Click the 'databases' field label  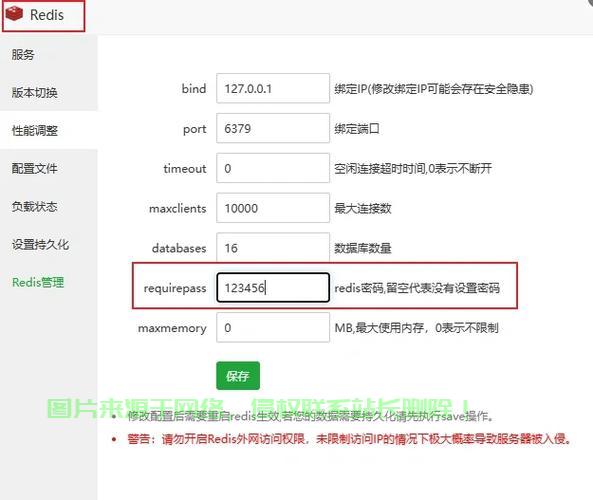[x=179, y=248]
